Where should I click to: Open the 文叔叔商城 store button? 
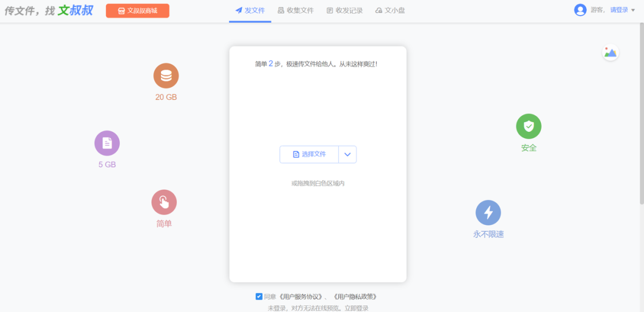(x=138, y=11)
